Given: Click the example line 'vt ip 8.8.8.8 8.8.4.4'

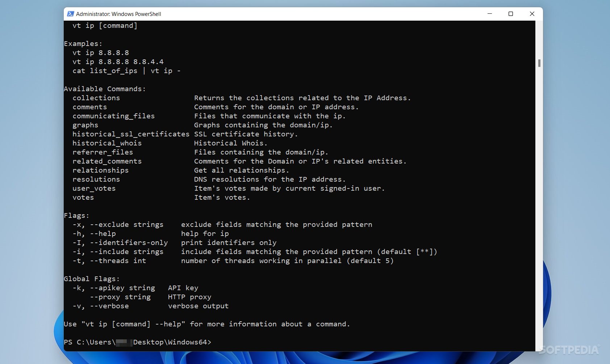Looking at the screenshot, I should [118, 62].
